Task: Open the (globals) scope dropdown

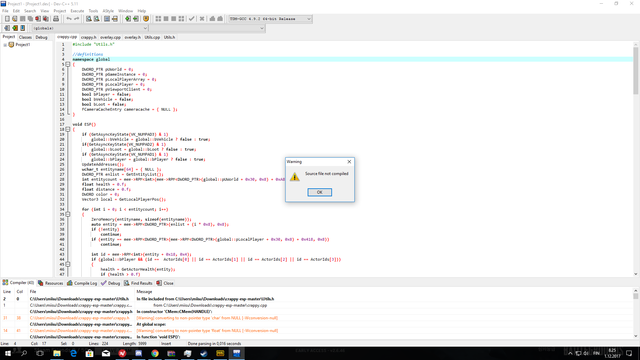Action: 145,28
